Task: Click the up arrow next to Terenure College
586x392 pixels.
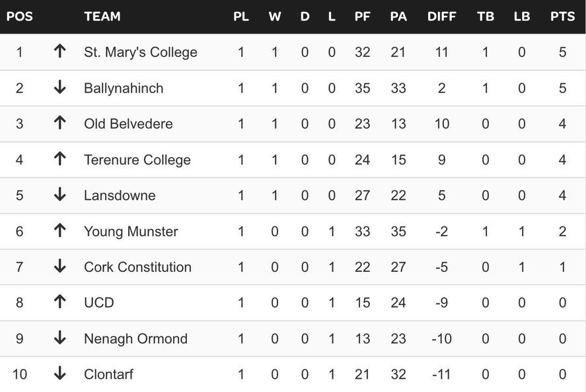Action: click(59, 159)
